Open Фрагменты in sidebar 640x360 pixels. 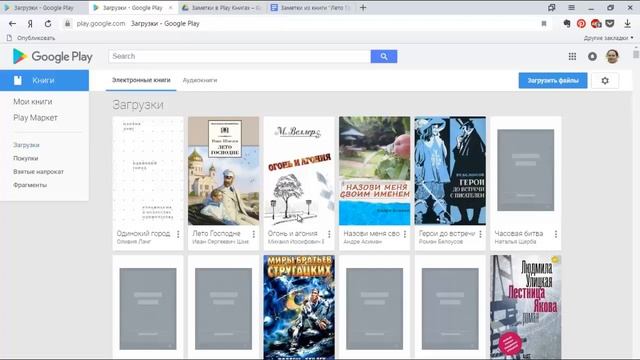click(x=30, y=185)
